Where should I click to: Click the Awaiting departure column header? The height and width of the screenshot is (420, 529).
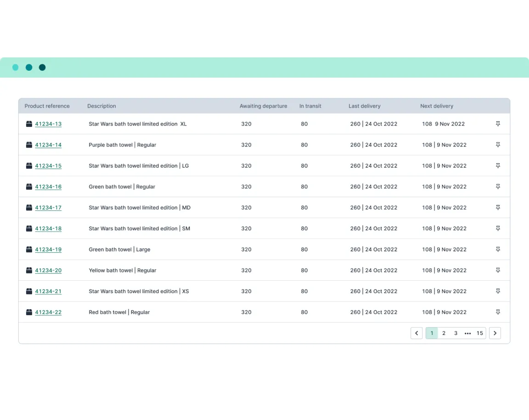263,106
